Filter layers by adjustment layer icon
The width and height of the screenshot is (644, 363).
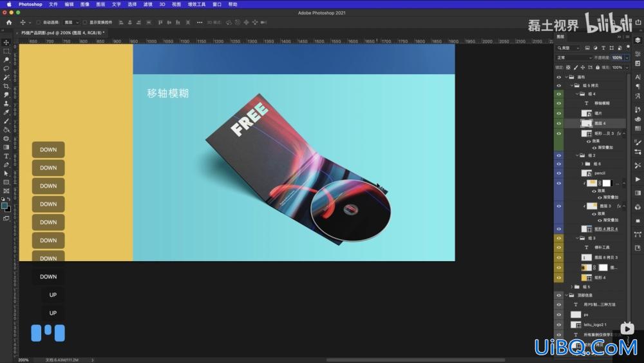coord(595,48)
